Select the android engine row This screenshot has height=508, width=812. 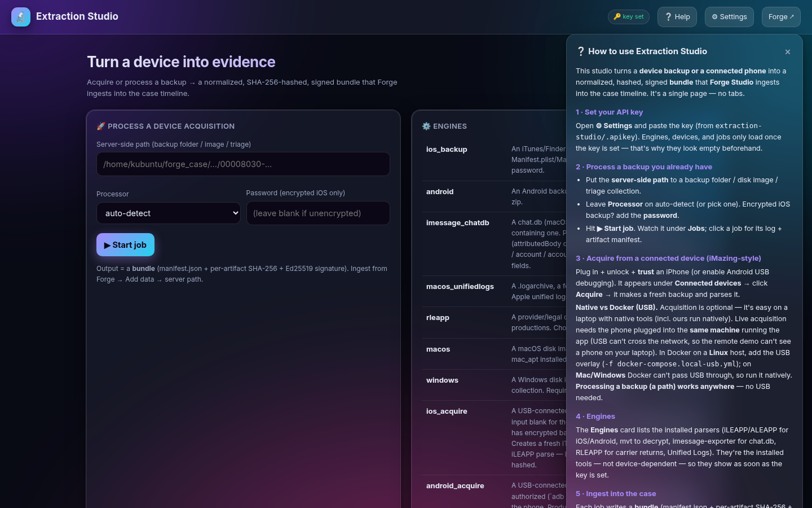(494, 196)
